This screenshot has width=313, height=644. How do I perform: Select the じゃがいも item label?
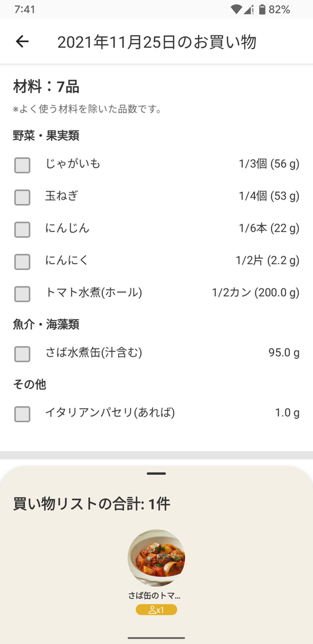tap(73, 164)
